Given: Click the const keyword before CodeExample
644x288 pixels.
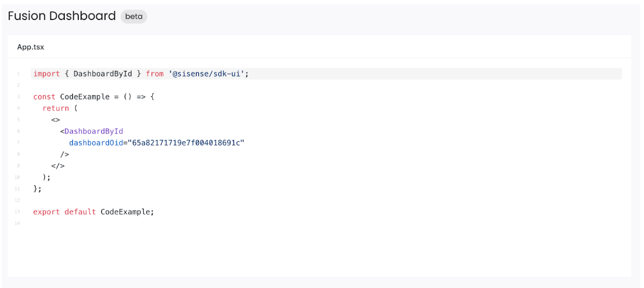Looking at the screenshot, I should [44, 97].
